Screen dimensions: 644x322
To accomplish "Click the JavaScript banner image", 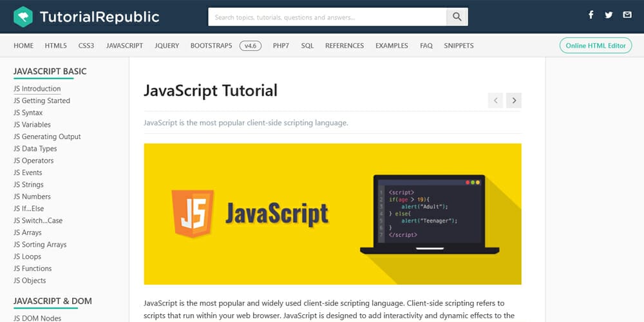I will pos(332,213).
